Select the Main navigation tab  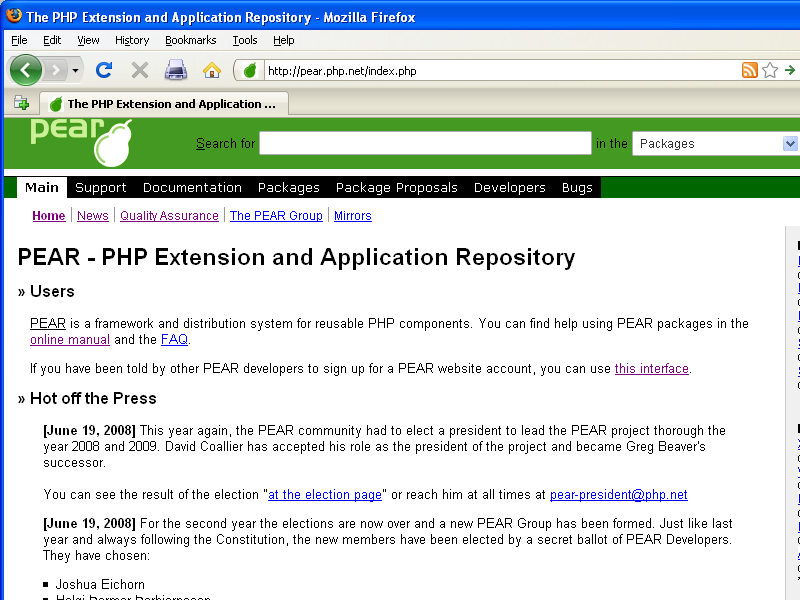click(42, 187)
